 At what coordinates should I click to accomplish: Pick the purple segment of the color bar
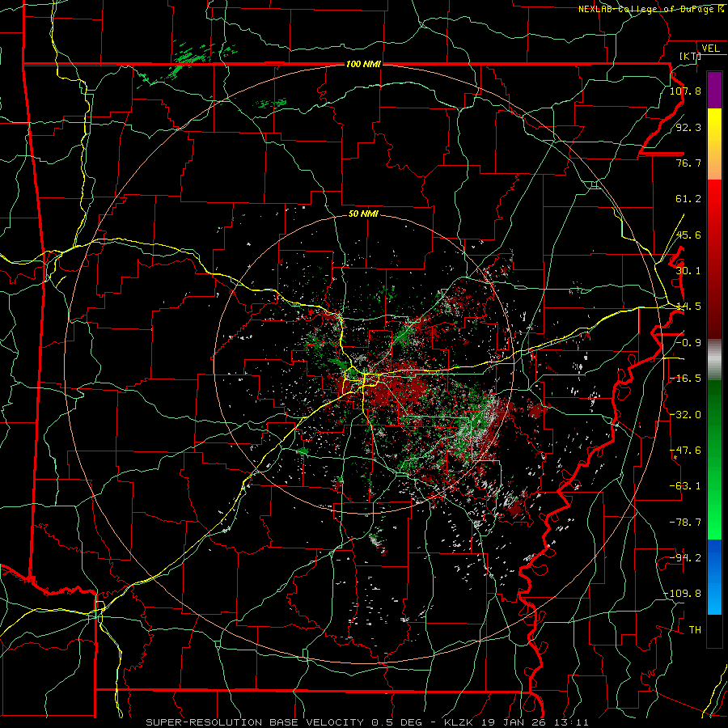pos(714,91)
